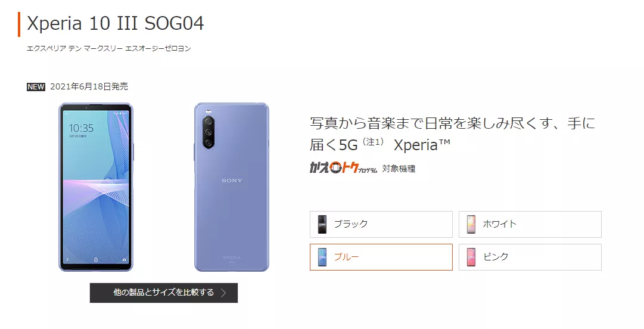Click the chevron arrow on compare button
This screenshot has width=644, height=329.
point(223,293)
